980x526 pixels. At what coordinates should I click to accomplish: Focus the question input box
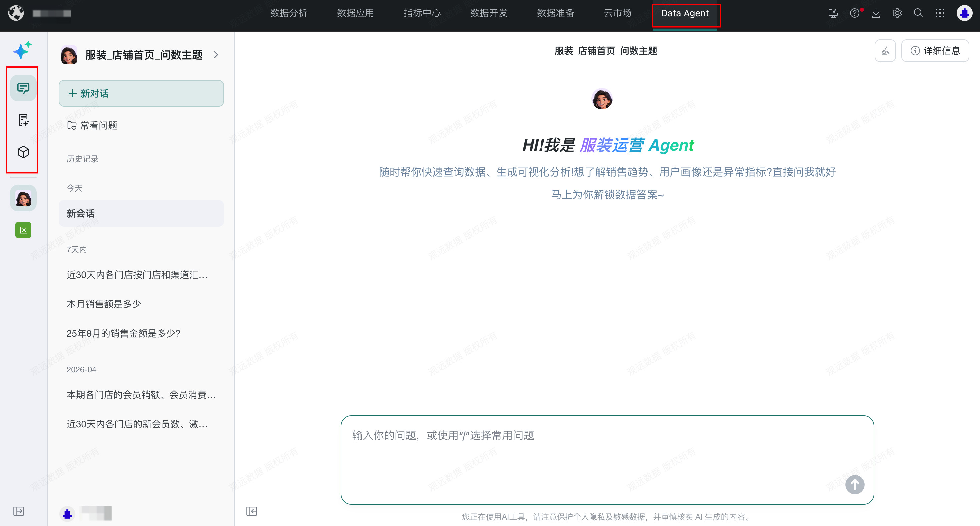point(607,459)
